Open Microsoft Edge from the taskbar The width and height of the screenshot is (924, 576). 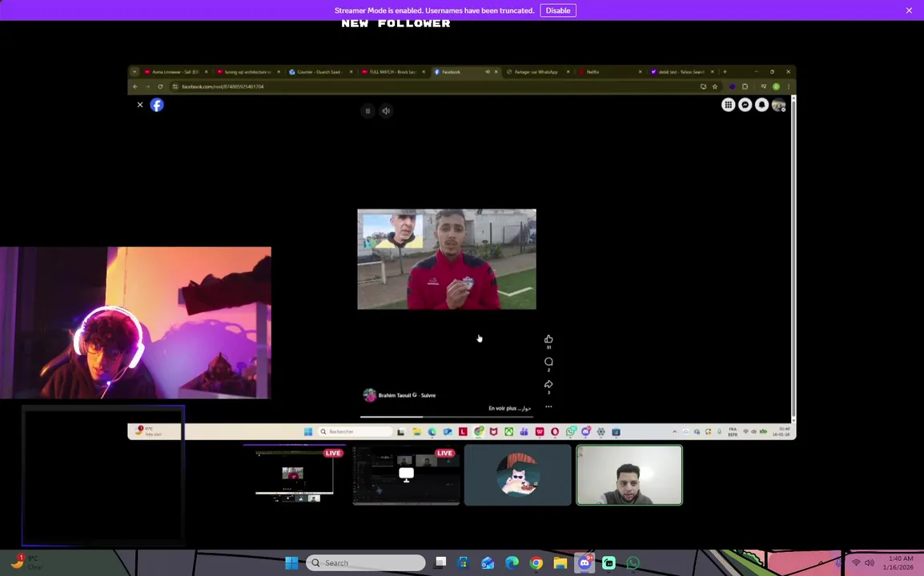pos(512,563)
